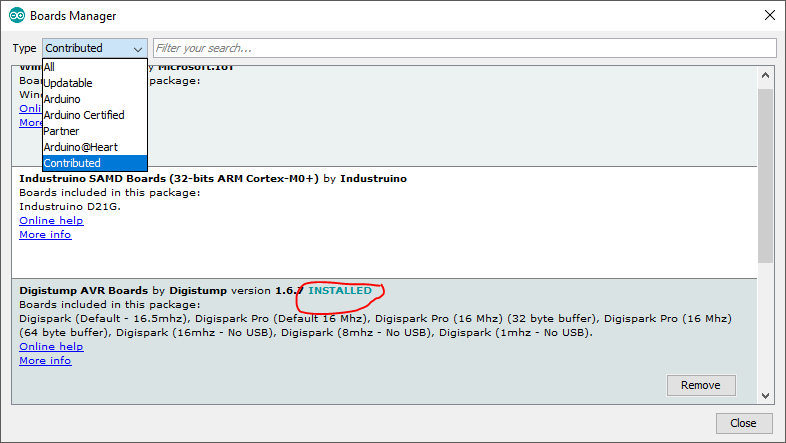Select the Digistump AVR Boards package title
Viewport: 786px width, 443px height.
click(x=84, y=291)
